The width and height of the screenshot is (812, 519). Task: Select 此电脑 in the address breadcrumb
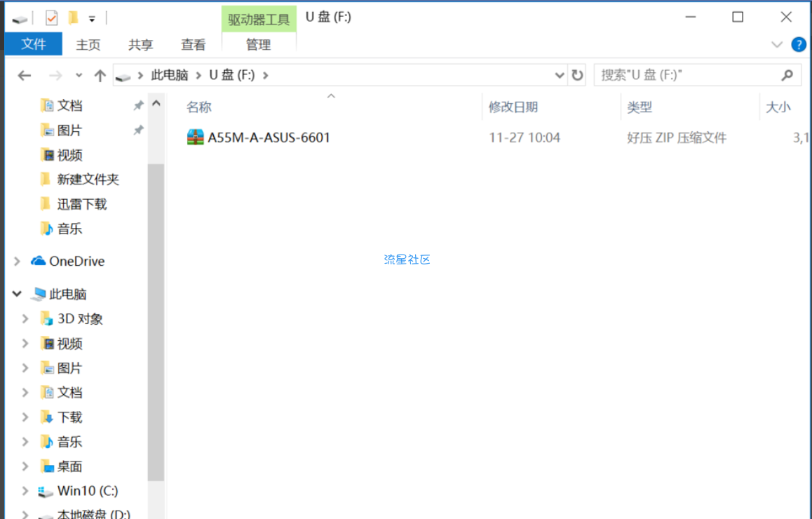[x=169, y=75]
